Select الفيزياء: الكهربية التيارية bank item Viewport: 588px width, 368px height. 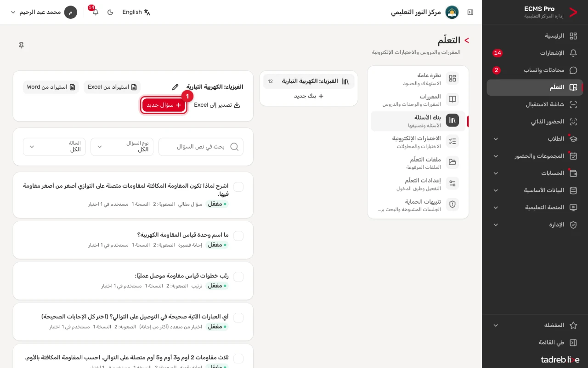tap(309, 81)
